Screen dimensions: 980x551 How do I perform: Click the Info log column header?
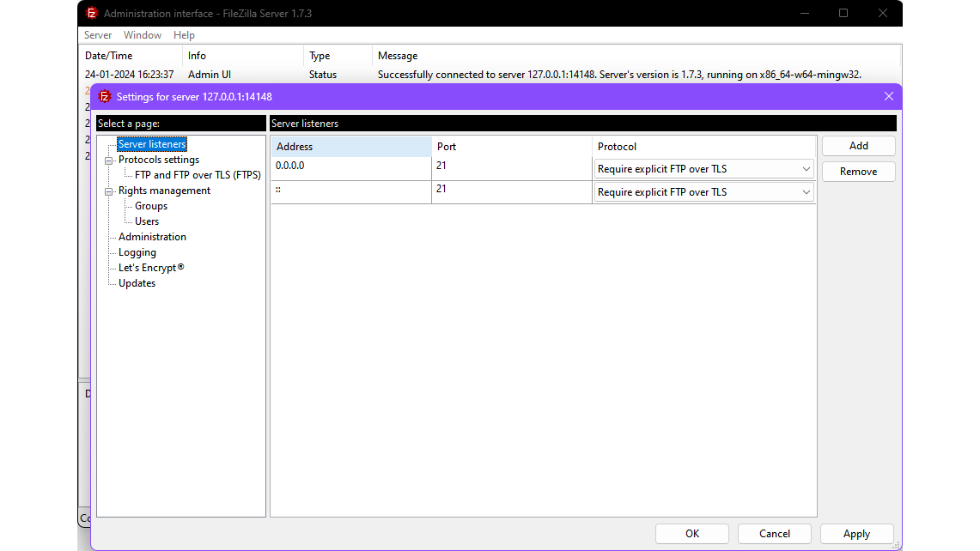[x=242, y=56]
